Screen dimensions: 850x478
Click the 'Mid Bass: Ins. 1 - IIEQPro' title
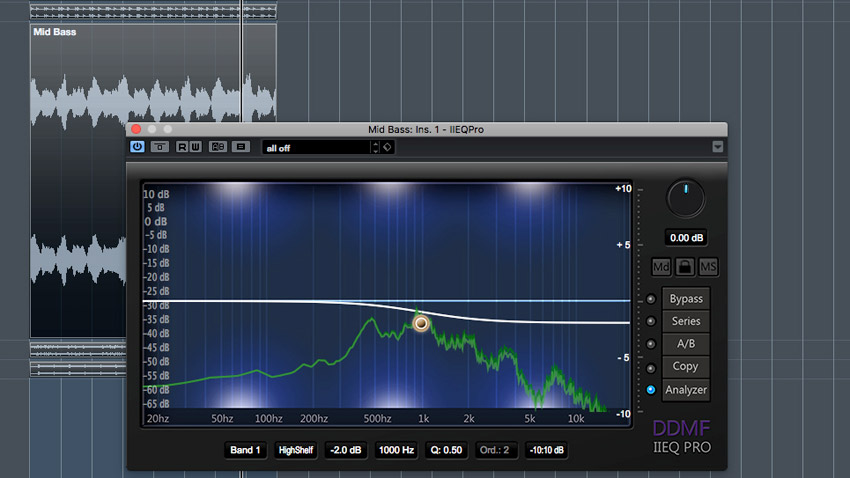pyautogui.click(x=426, y=130)
